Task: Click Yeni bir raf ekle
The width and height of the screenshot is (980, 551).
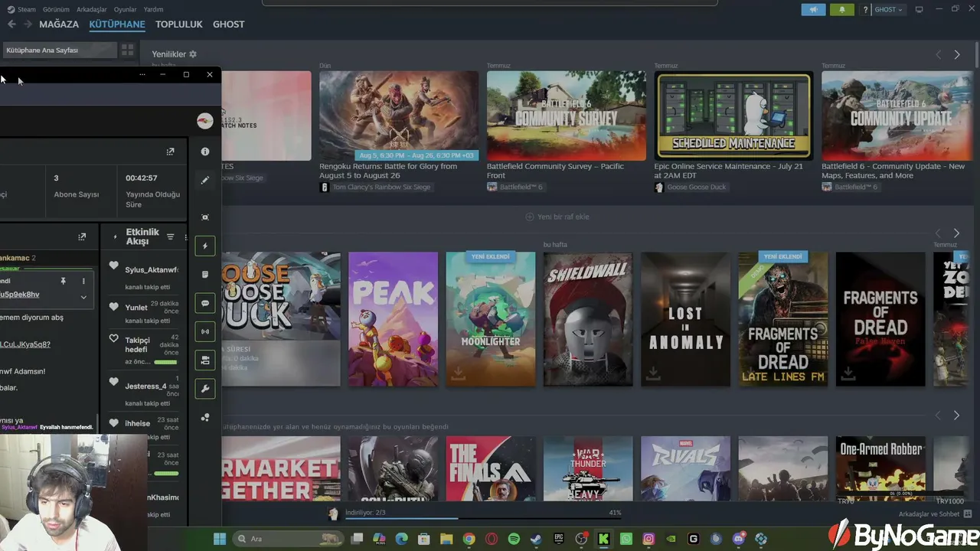Action: [x=557, y=217]
